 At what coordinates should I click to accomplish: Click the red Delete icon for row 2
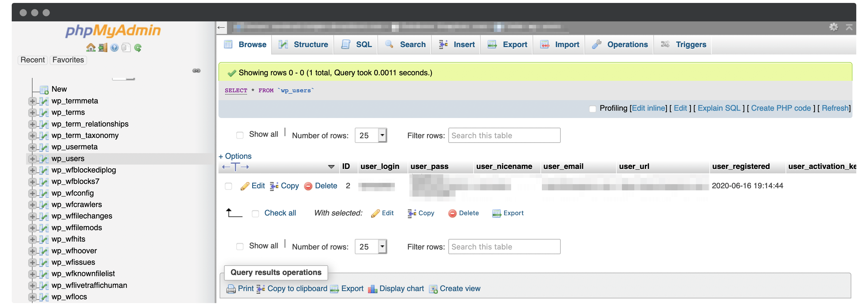click(308, 186)
